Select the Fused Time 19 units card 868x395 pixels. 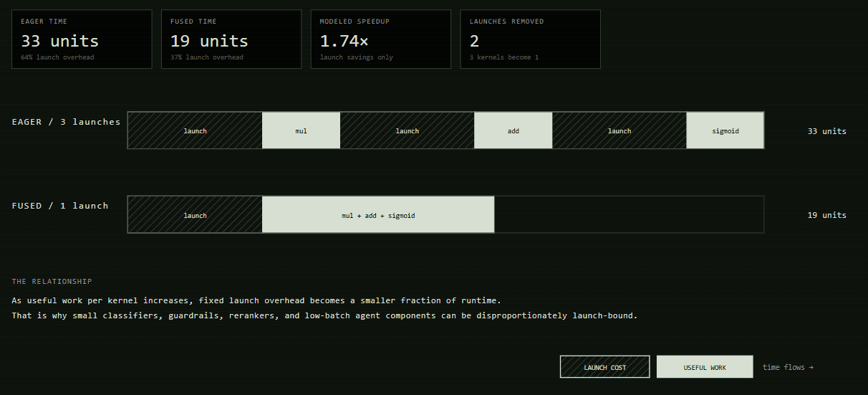click(x=231, y=39)
